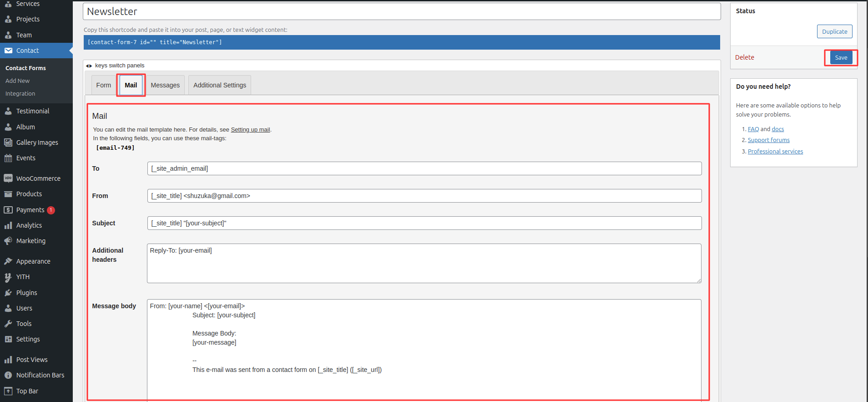The image size is (868, 402).
Task: Open Gallery Images in the sidebar
Action: coord(36,142)
